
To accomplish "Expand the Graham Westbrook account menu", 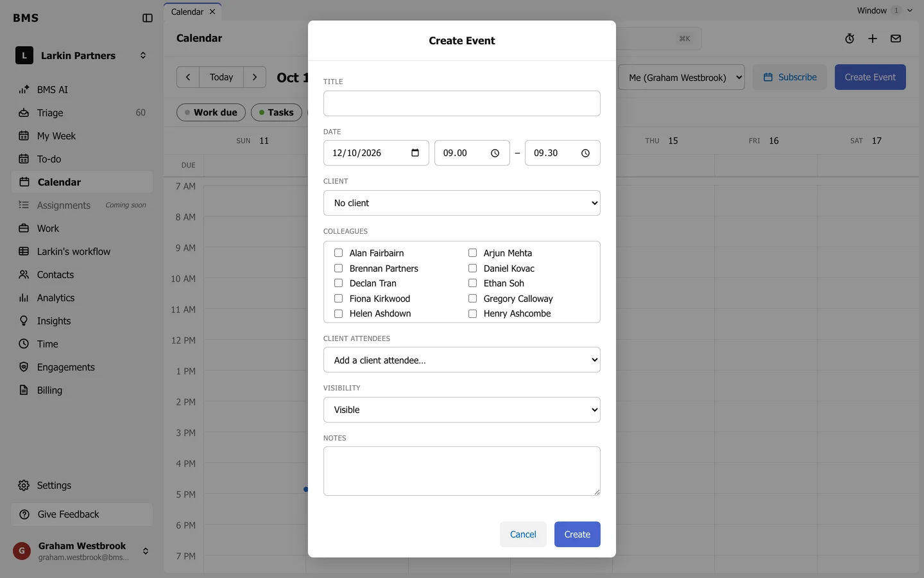I will pyautogui.click(x=82, y=551).
